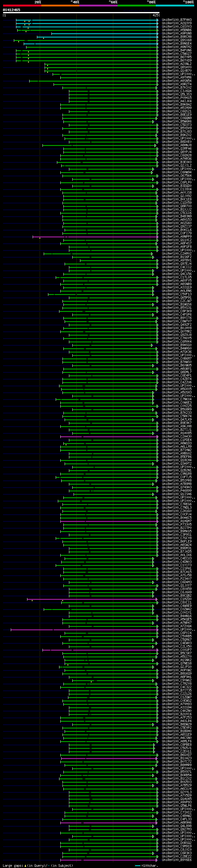Click the arrowhead ending the UniRef100_B5W6R6 bar
The image size is (197, 868).
coord(153,122)
